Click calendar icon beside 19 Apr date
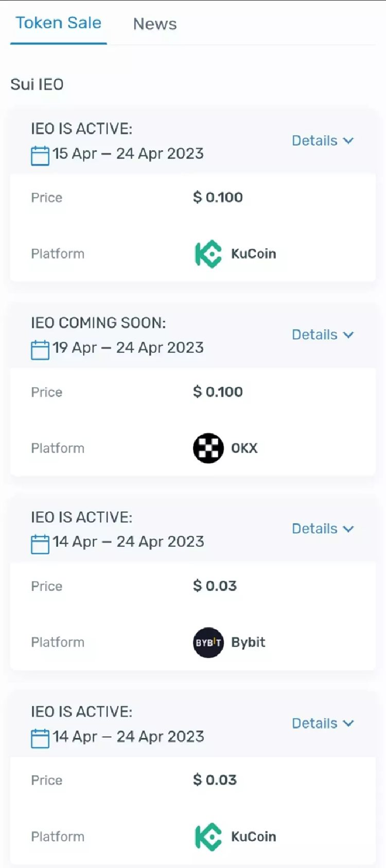Viewport: 386px width, 868px height. (x=40, y=350)
